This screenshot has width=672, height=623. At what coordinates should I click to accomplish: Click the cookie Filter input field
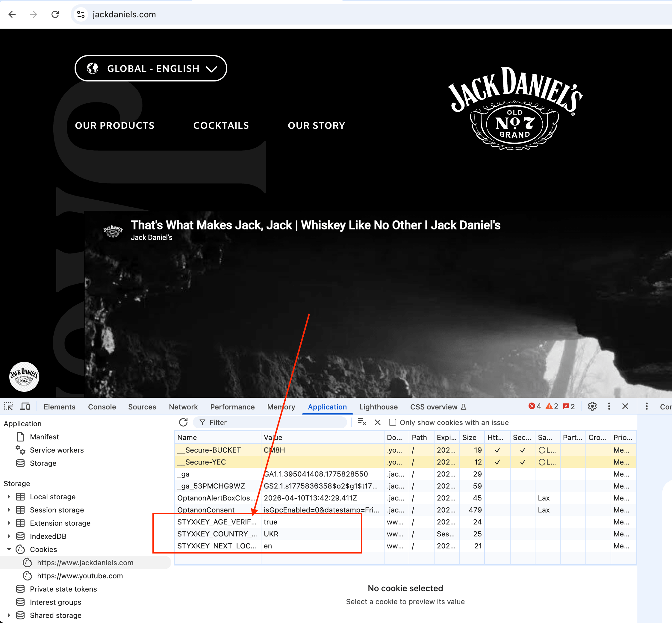[x=270, y=422]
